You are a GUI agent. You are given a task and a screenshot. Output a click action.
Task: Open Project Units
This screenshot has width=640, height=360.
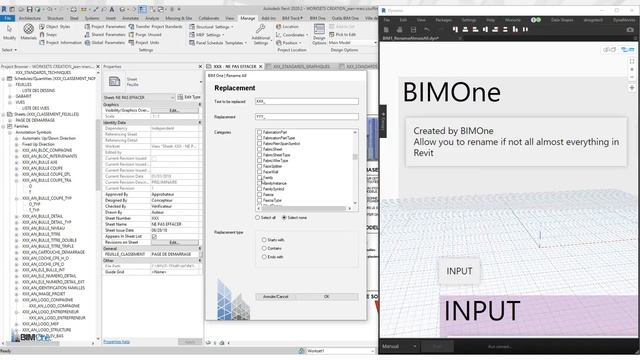[144, 42]
